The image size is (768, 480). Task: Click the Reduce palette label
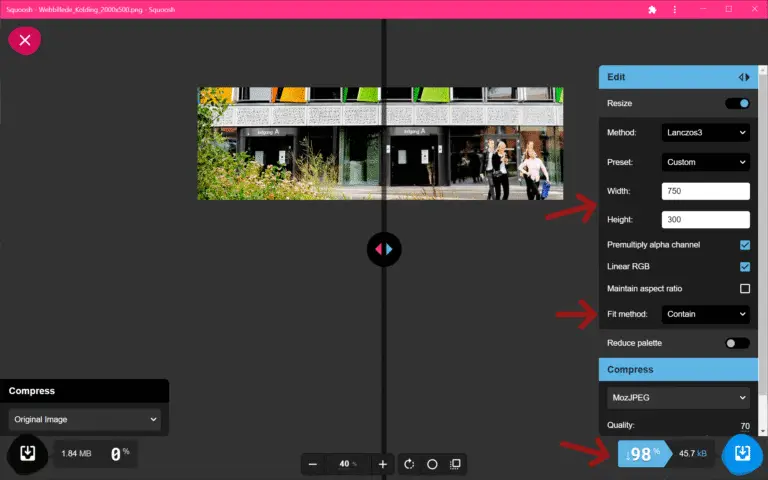(x=634, y=343)
